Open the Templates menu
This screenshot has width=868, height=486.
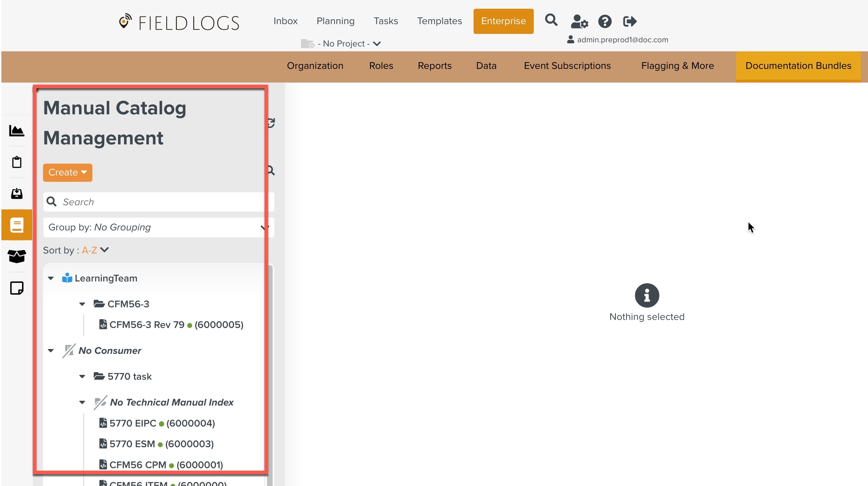click(x=440, y=21)
